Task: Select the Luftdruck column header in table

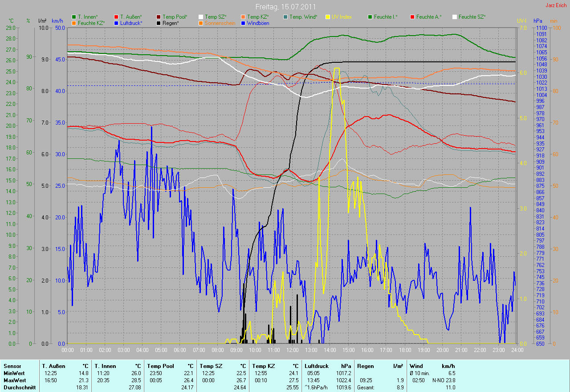Action: pyautogui.click(x=316, y=366)
